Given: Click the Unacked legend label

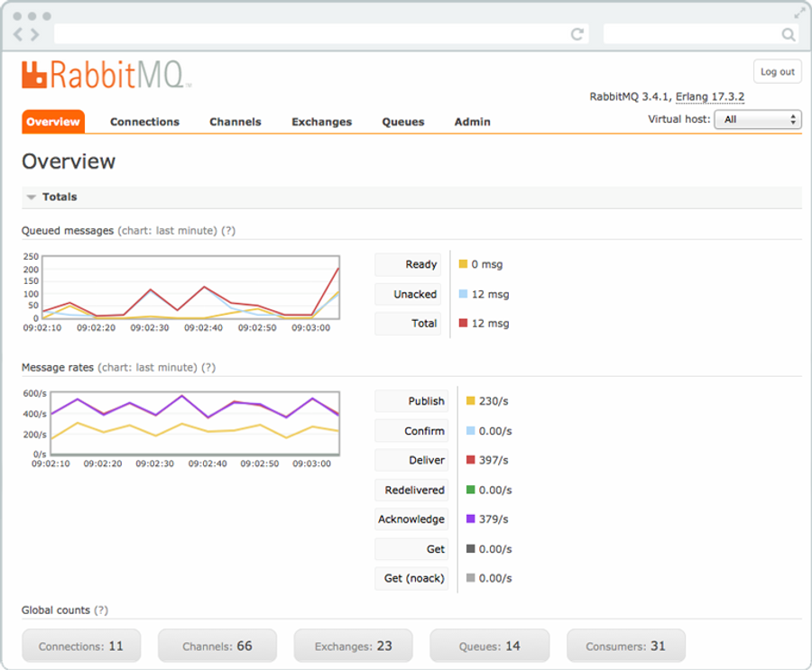Looking at the screenshot, I should (408, 294).
